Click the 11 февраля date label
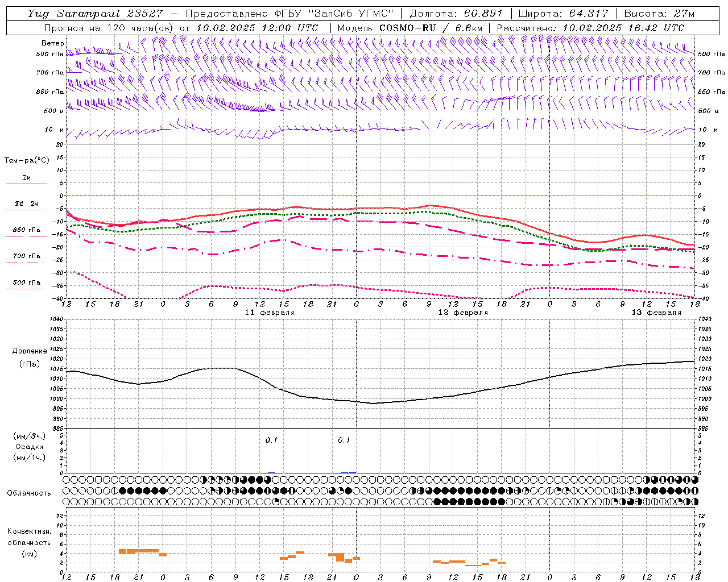728x582 pixels. tap(269, 313)
